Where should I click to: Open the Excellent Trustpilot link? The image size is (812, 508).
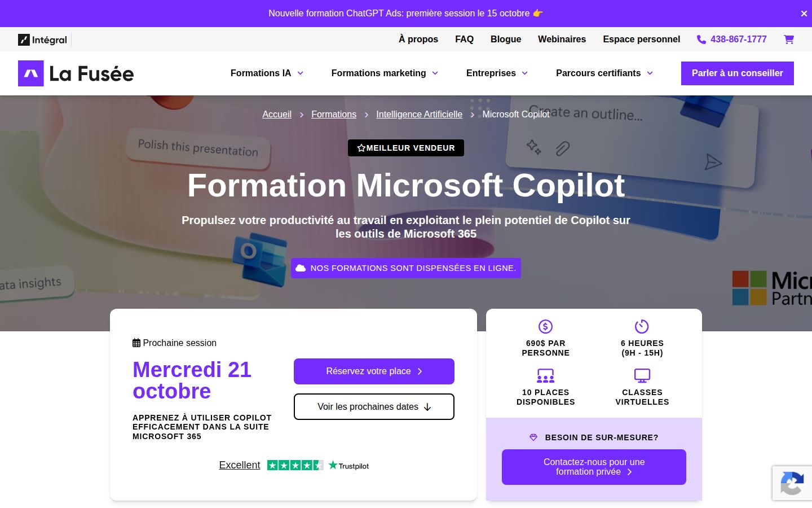(240, 465)
